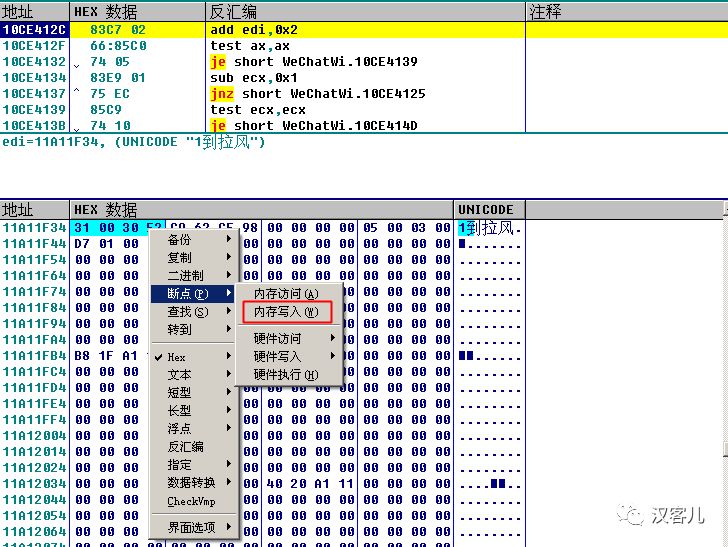Image resolution: width=728 pixels, height=547 pixels.
Task: Click the edi=11A11F34 info line
Action: 134,142
